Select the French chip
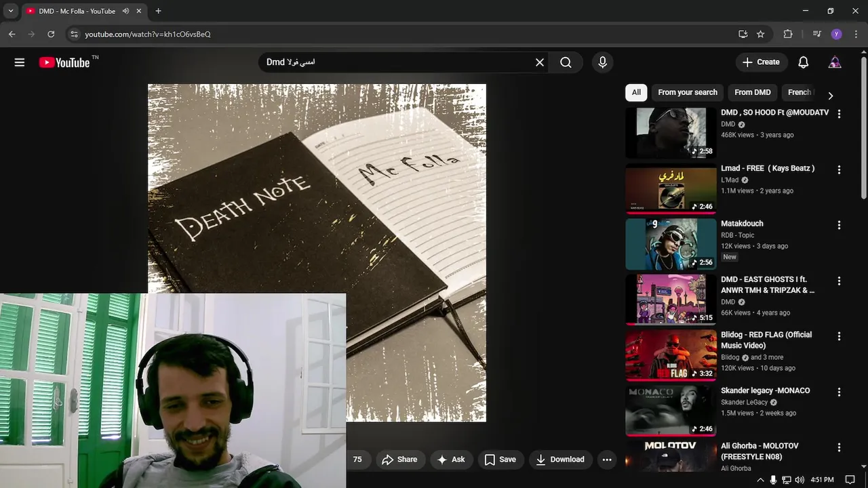This screenshot has height=488, width=868. click(x=799, y=92)
